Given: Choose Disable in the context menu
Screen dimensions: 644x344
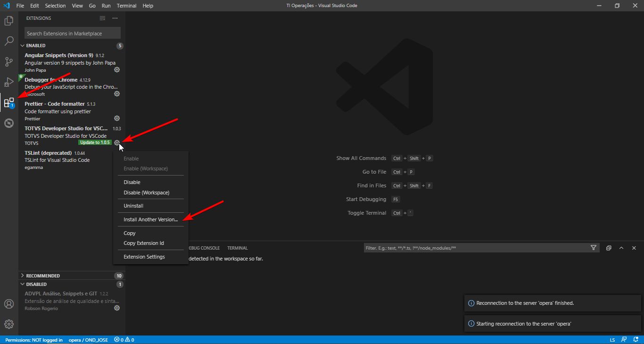Looking at the screenshot, I should pyautogui.click(x=150, y=182).
